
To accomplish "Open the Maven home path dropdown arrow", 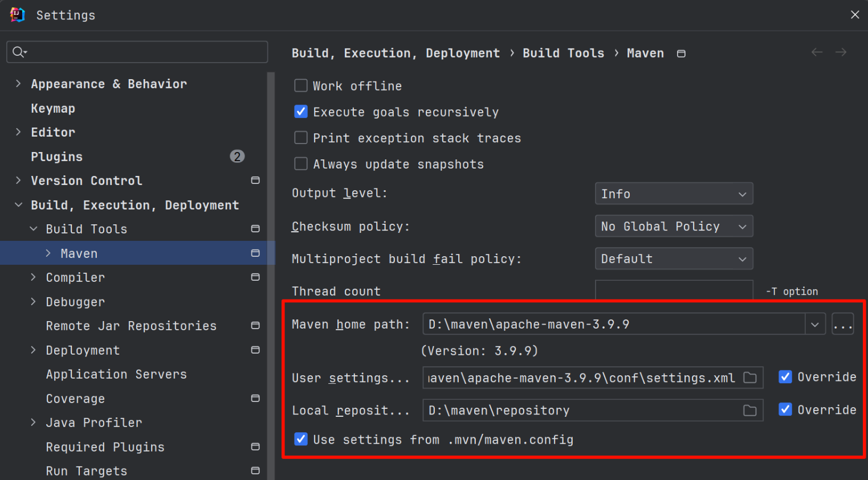I will coord(815,324).
